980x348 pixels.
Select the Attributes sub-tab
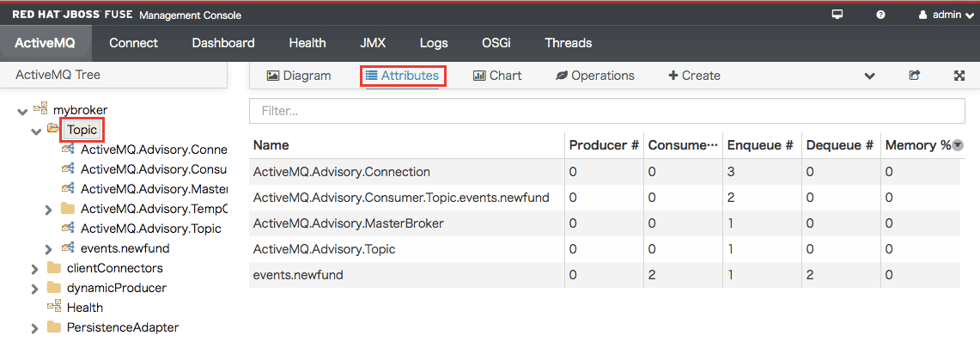(403, 76)
